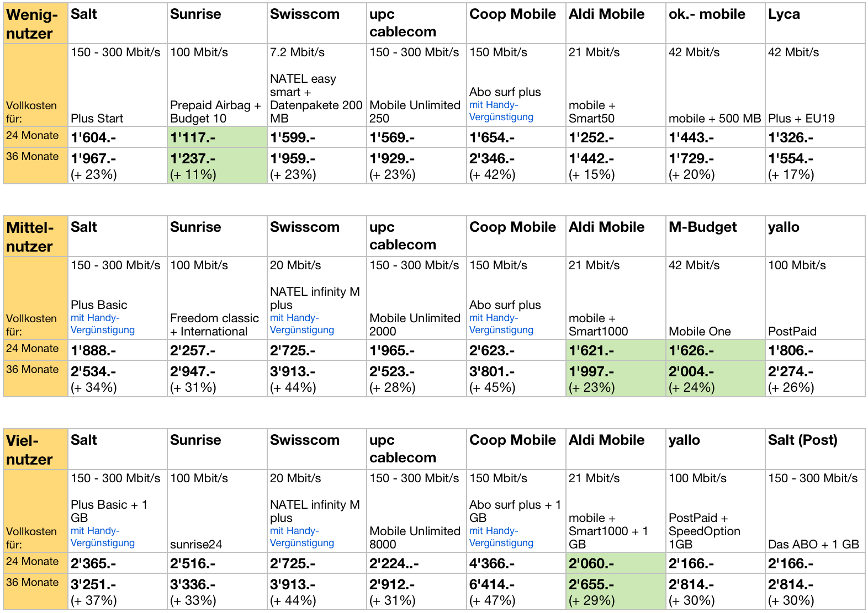Select the green 1'117.- Sunrise price cell
The image size is (868, 613).
(217, 137)
